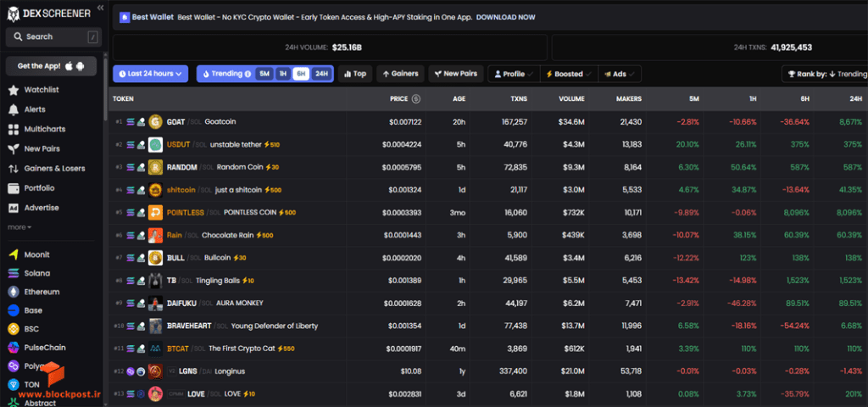
Task: Select the TON chain icon
Action: pyautogui.click(x=14, y=384)
